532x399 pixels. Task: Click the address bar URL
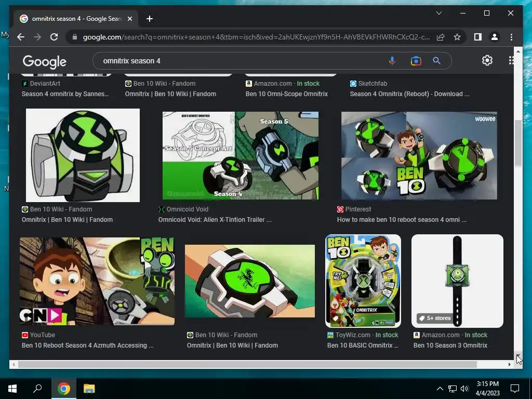coord(256,37)
